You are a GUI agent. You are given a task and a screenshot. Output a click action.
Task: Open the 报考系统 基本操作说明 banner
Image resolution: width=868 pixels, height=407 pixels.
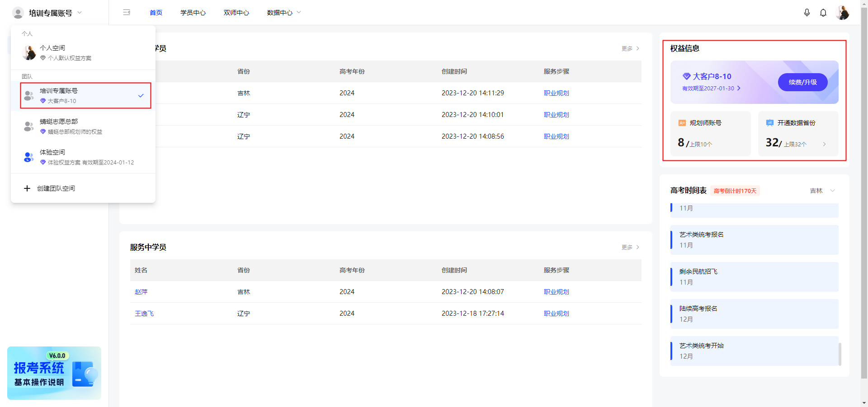tap(54, 373)
